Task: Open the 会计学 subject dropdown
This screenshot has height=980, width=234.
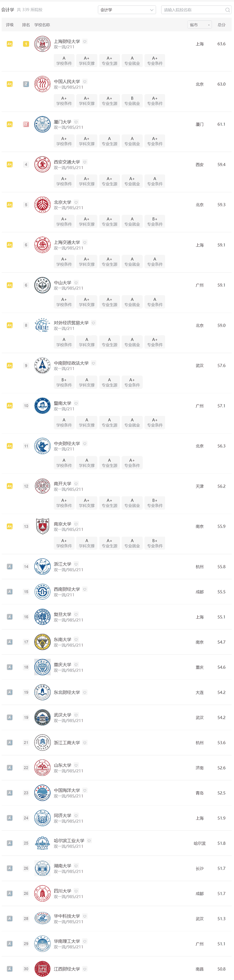Action: 127,10
